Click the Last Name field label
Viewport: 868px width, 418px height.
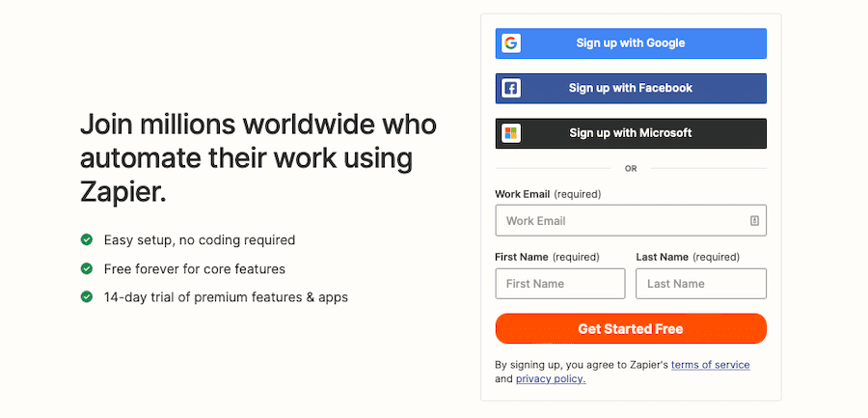662,257
